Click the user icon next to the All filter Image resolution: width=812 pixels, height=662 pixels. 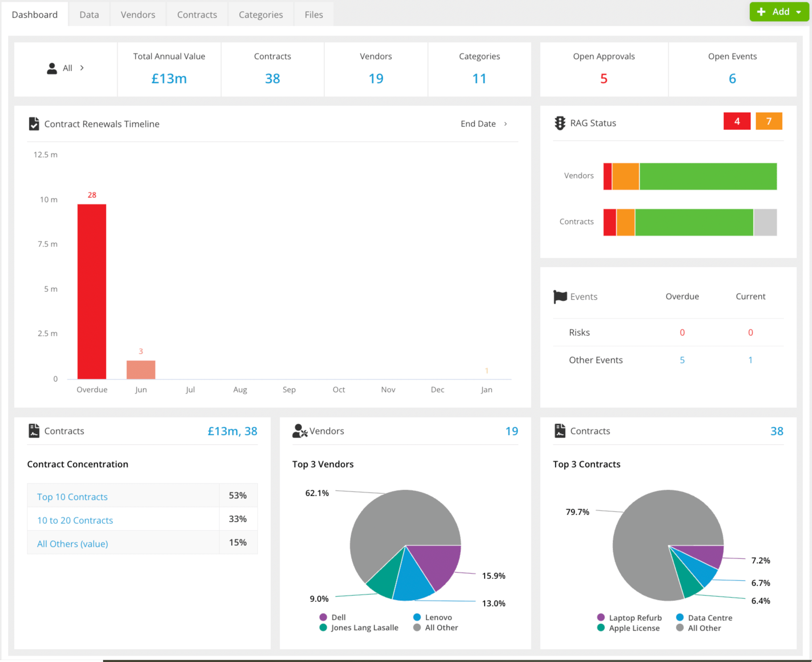click(52, 68)
